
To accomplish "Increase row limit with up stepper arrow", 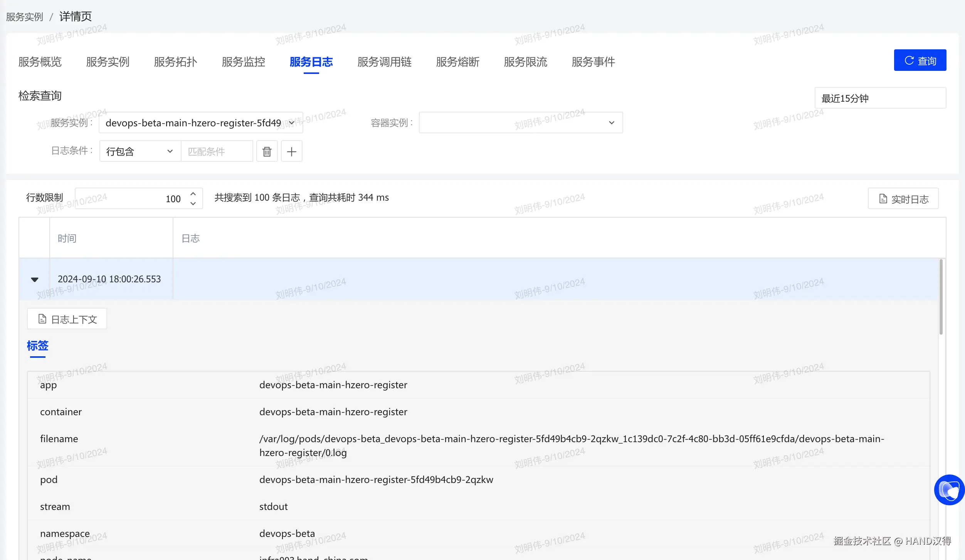I will [193, 194].
